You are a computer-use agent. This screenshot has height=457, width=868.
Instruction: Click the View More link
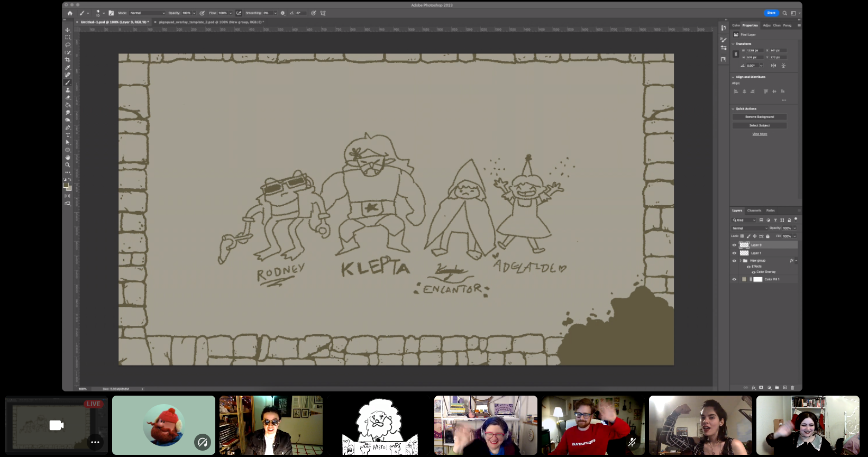pos(760,134)
